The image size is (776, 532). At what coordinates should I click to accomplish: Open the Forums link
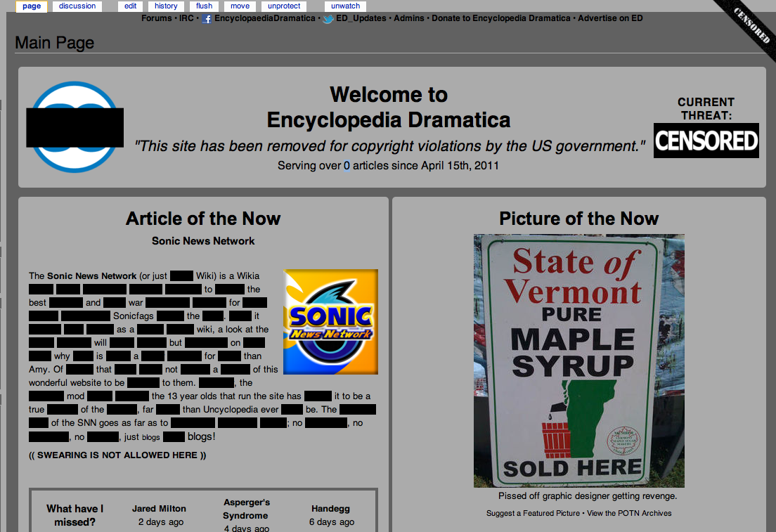pos(156,18)
